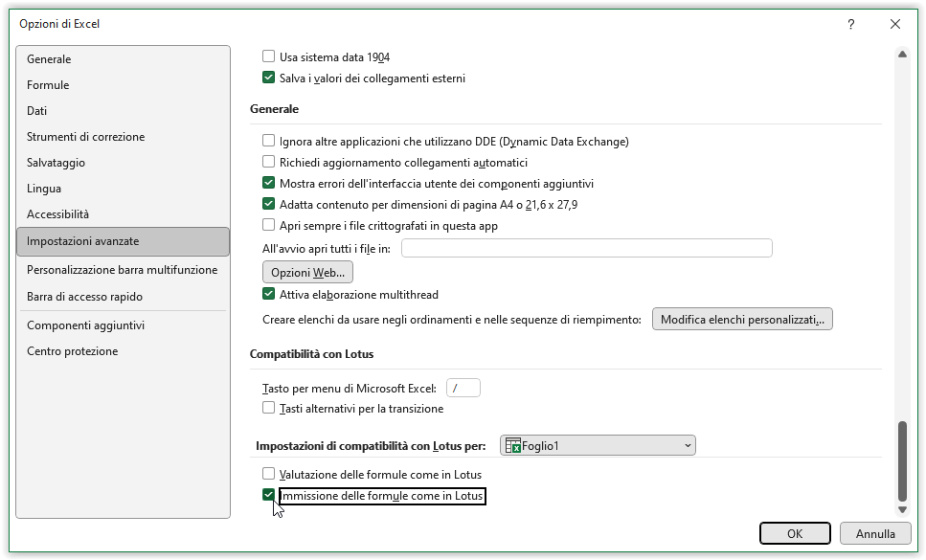
Task: Click the worksheet icon in Foglio1 dropdown
Action: click(x=512, y=445)
